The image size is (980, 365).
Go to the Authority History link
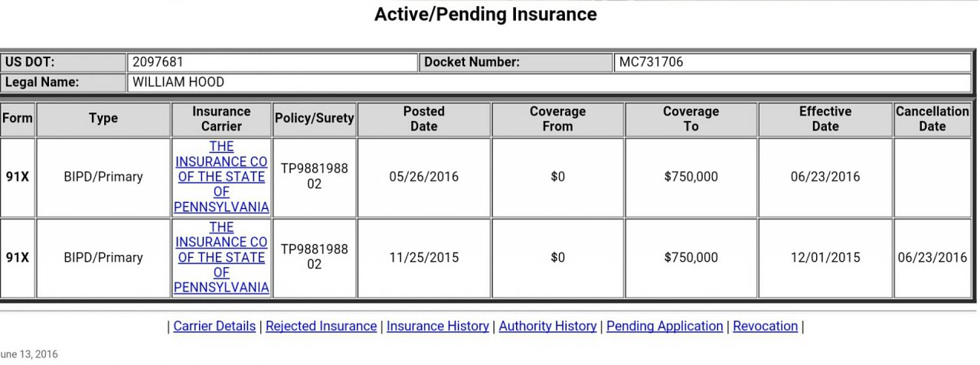(547, 326)
